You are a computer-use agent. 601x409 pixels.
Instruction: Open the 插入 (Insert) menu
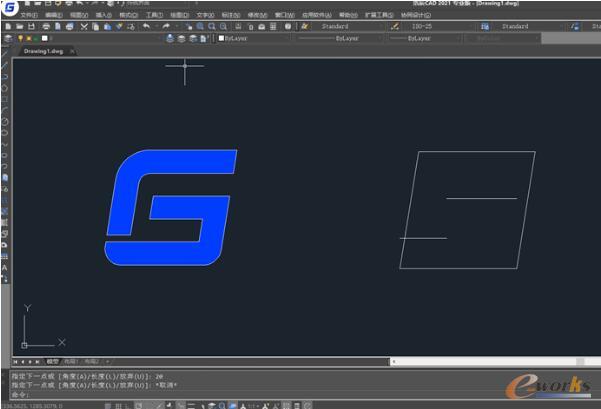(103, 15)
